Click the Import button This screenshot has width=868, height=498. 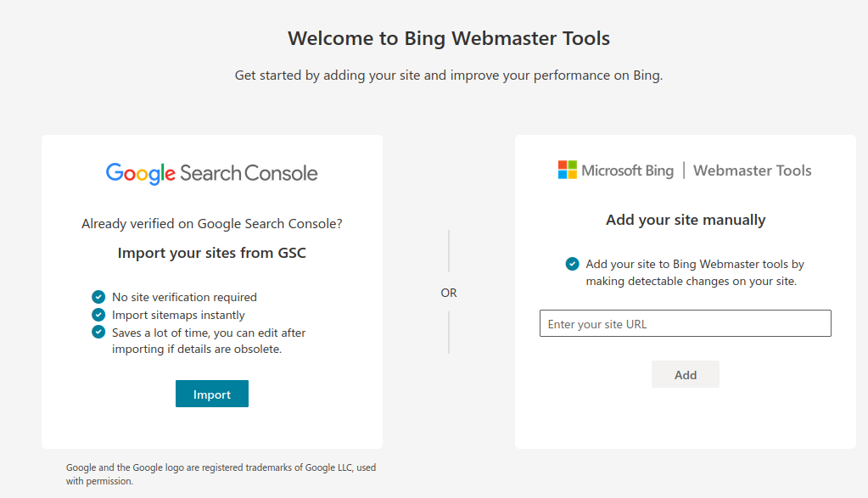coord(212,394)
